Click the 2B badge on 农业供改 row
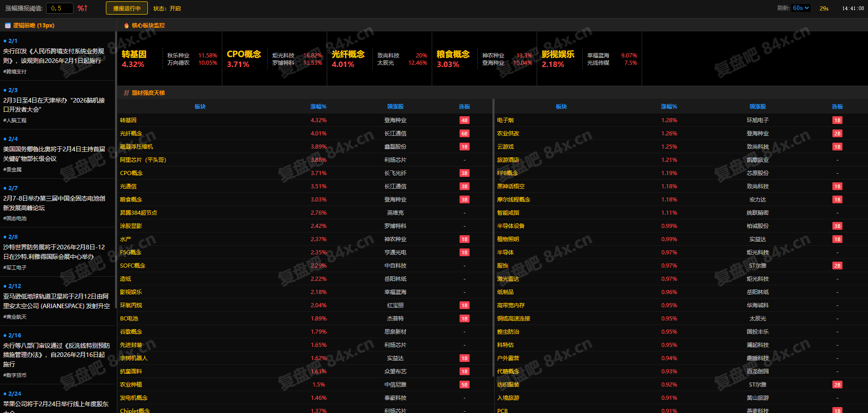This screenshot has width=868, height=413. 837,134
